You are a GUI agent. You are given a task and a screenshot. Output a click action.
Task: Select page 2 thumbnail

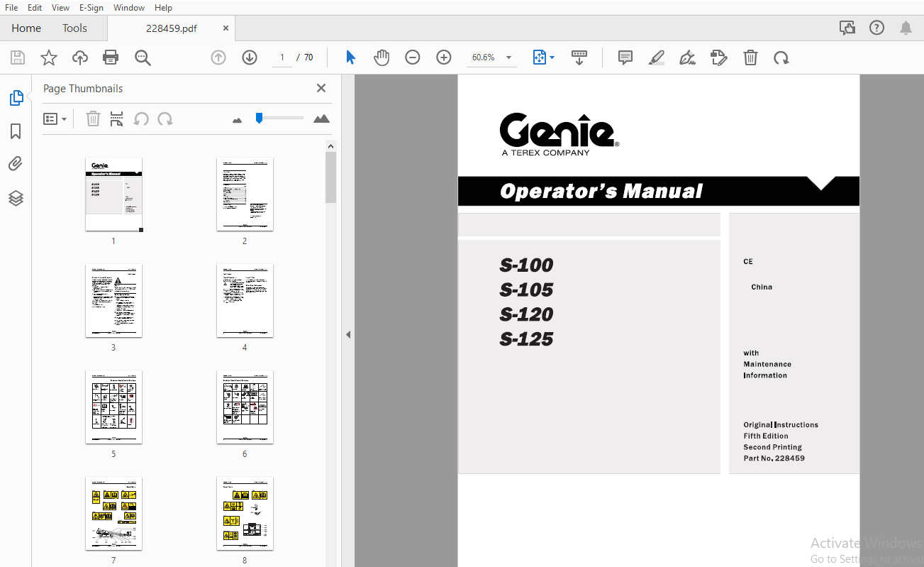245,194
